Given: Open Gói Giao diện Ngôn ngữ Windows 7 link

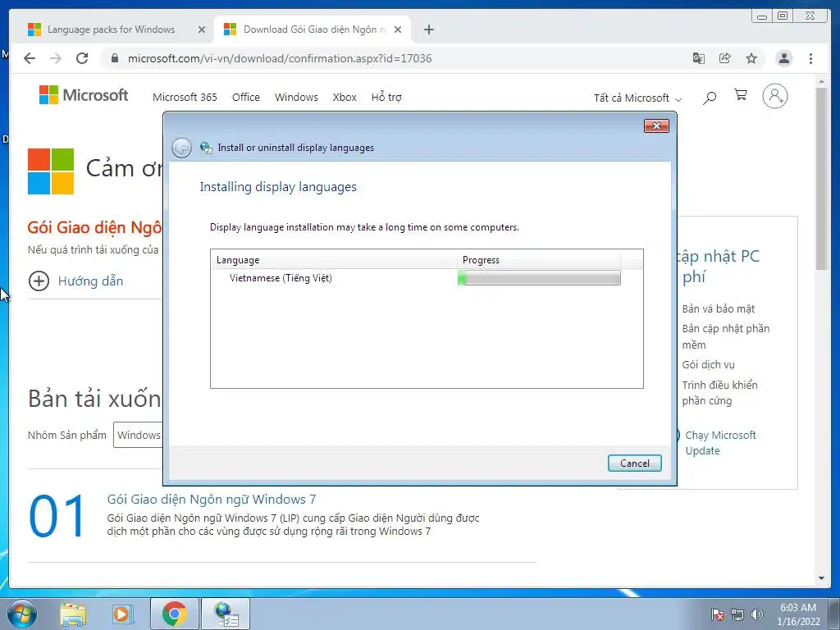Looking at the screenshot, I should coord(212,500).
